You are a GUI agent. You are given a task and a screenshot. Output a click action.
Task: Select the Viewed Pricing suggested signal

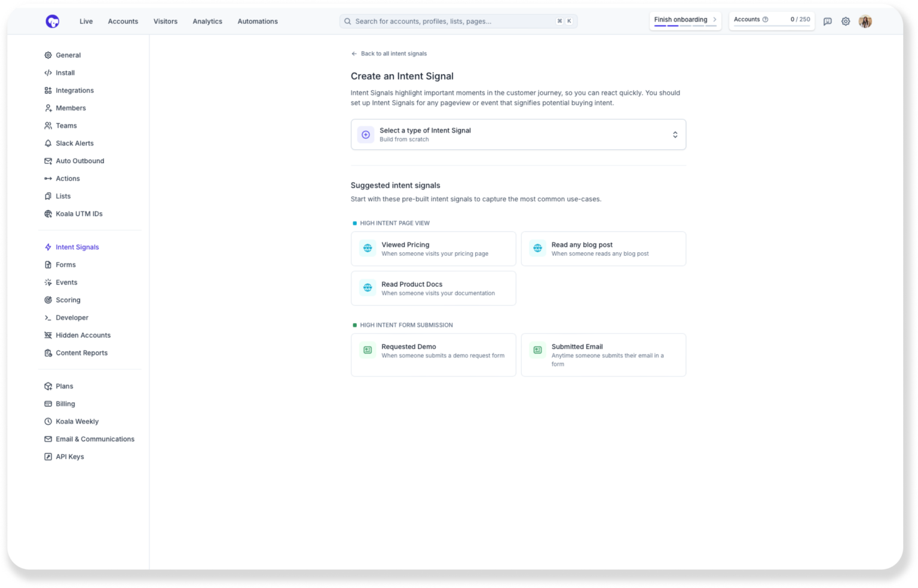click(433, 248)
